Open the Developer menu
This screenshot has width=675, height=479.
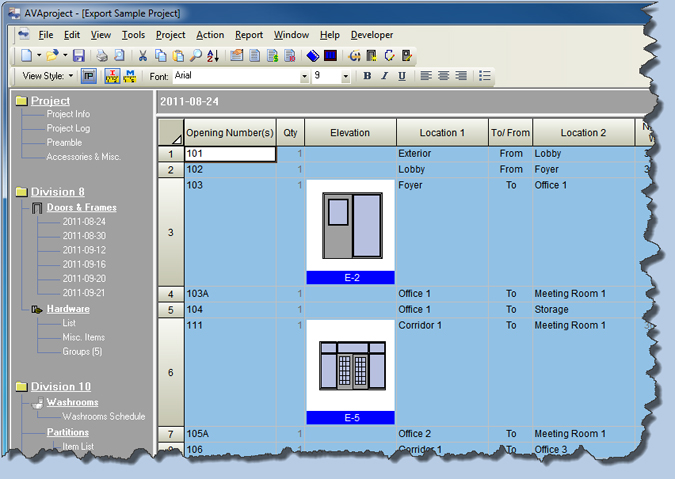tap(372, 35)
